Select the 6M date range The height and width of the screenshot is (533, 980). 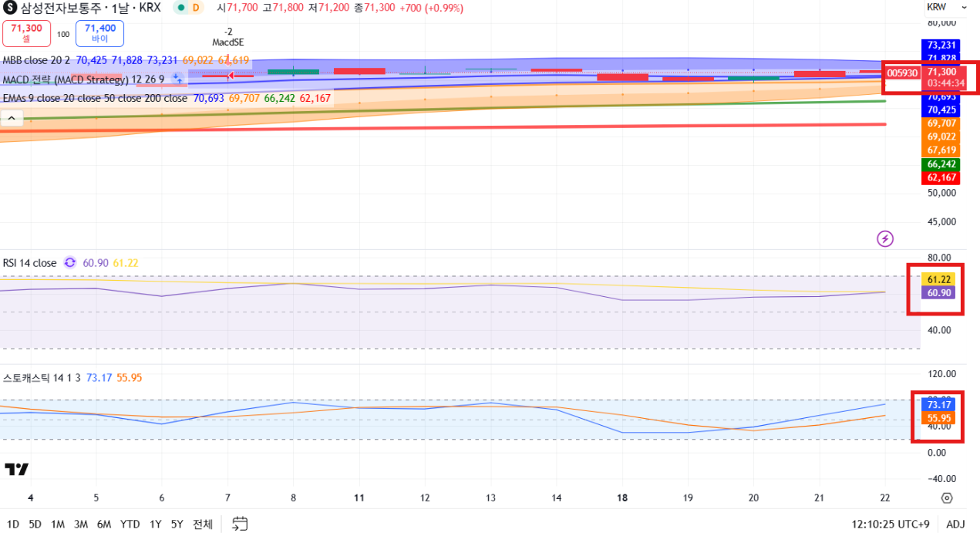coord(104,525)
